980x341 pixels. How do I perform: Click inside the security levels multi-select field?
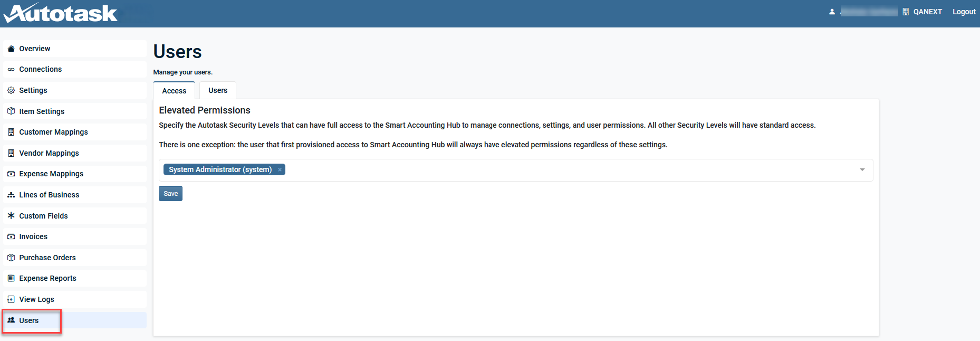point(527,170)
